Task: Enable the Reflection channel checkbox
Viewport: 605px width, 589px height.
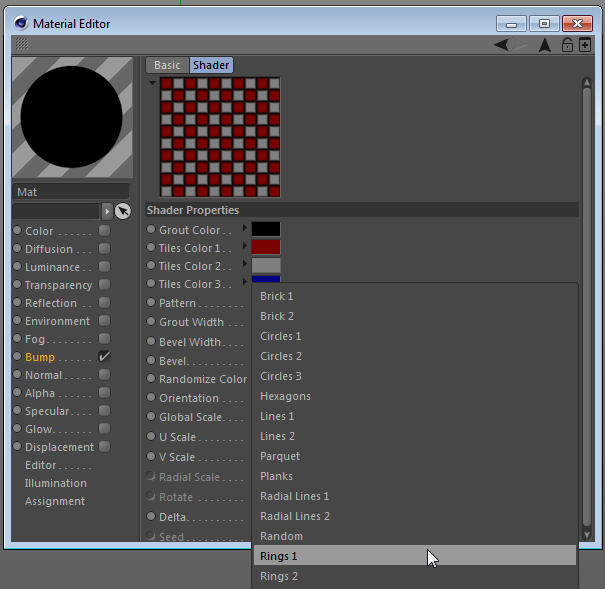Action: (104, 302)
